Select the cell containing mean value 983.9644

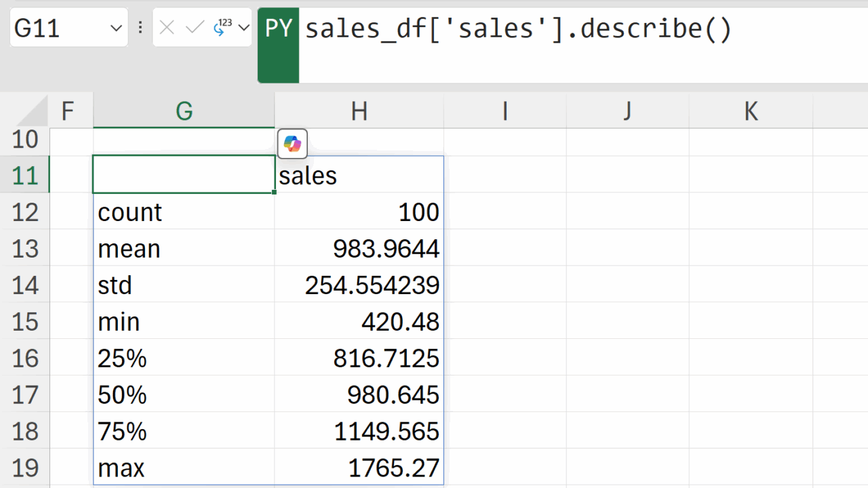pyautogui.click(x=359, y=249)
